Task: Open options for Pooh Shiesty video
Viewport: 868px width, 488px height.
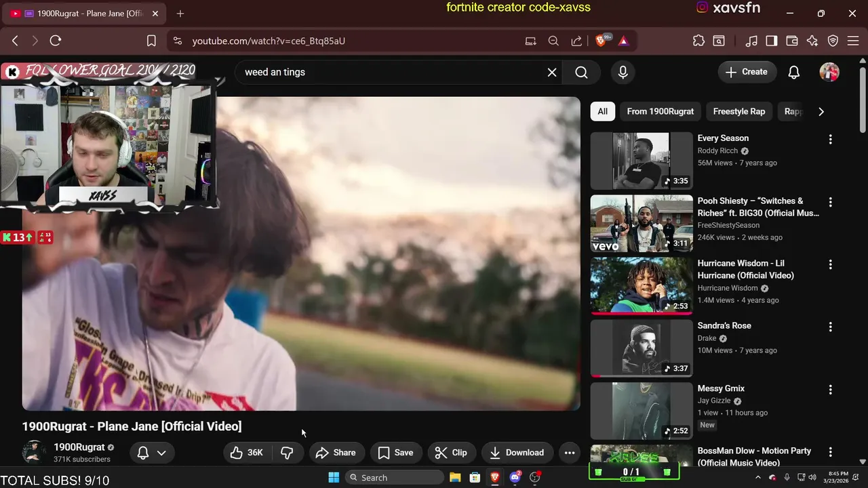Action: pos(830,202)
